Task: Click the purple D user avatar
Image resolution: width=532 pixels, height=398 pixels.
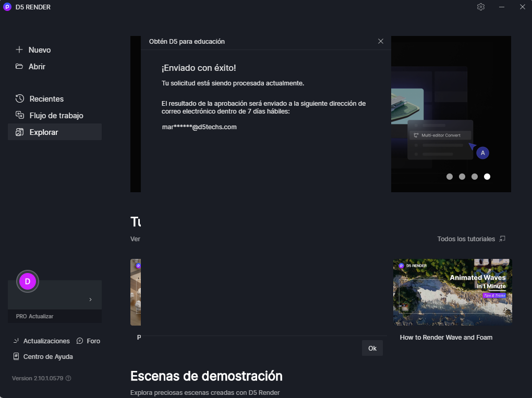Action: 28,281
